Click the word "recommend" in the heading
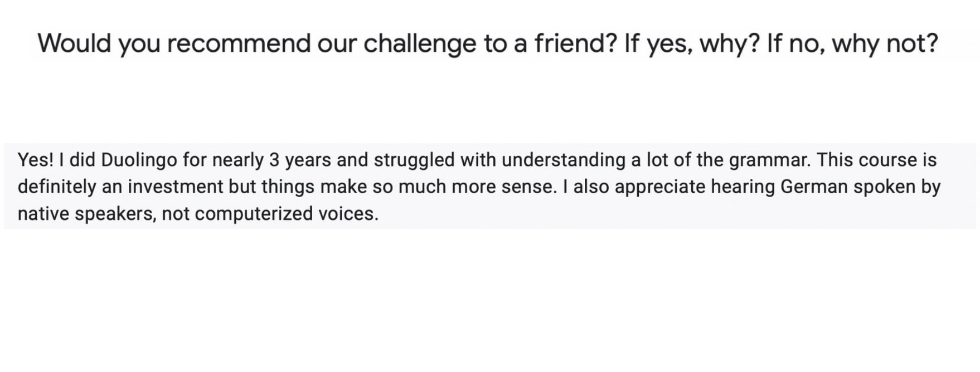 tap(239, 43)
